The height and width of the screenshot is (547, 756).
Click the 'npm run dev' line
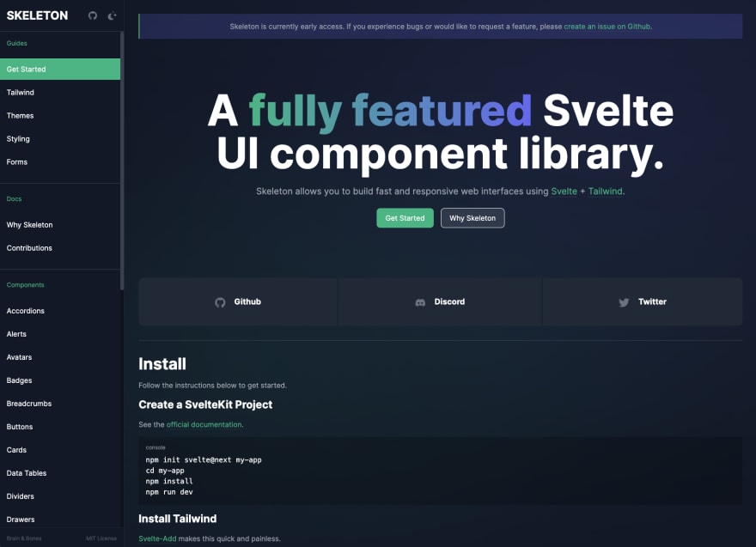tap(169, 492)
